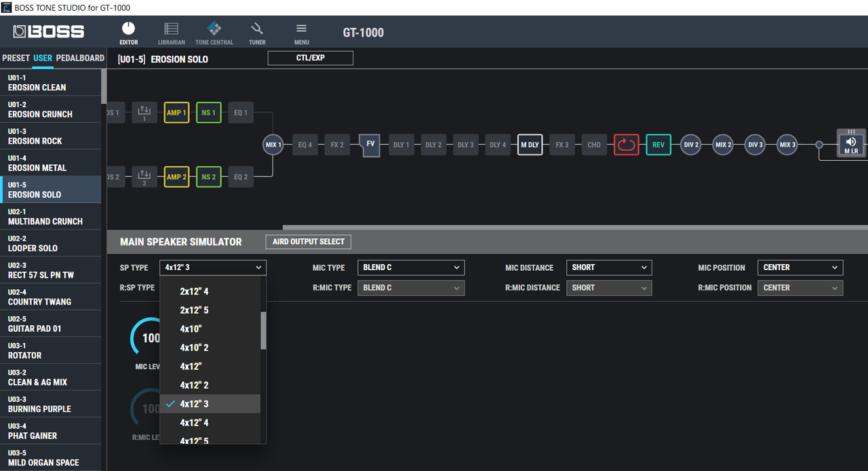The image size is (868, 471).
Task: Open the SP TYPE dropdown
Action: (x=213, y=267)
